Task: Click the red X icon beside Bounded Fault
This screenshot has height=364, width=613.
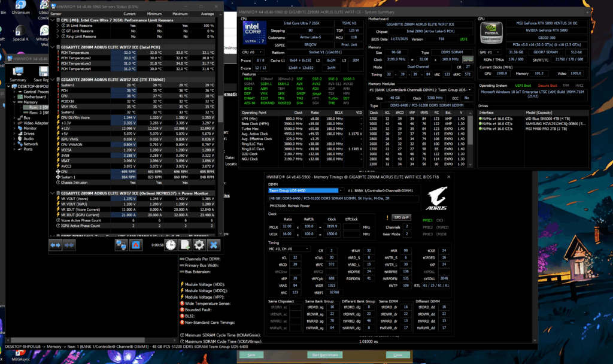Action: tap(182, 310)
